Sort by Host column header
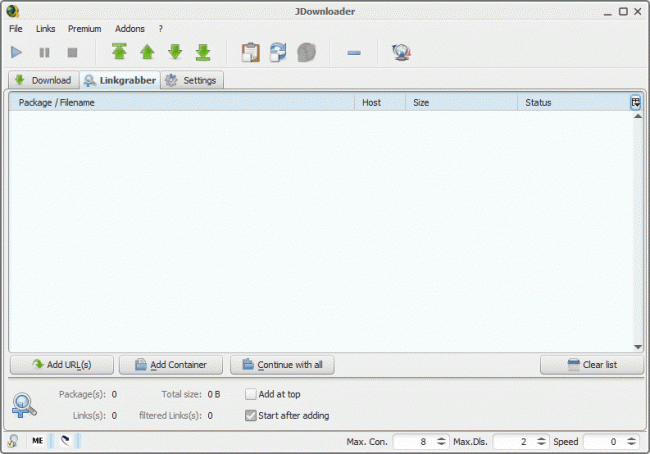Screen dimensions: 650x454 pos(380,102)
